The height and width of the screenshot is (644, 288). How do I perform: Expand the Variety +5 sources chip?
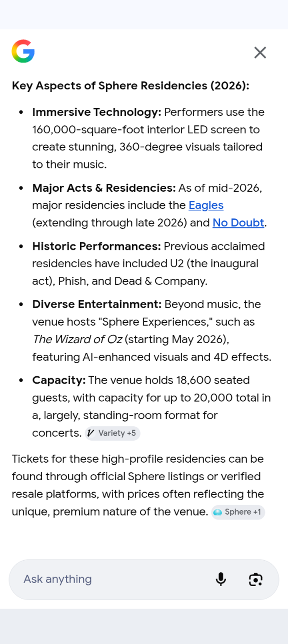click(112, 433)
